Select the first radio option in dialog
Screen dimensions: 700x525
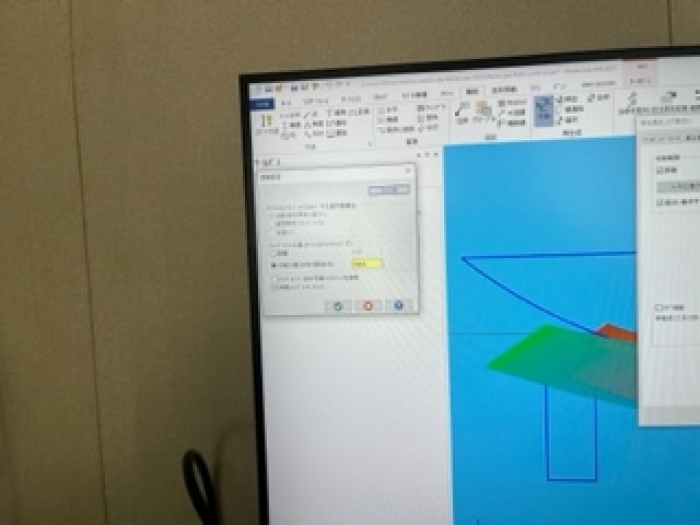[271, 215]
